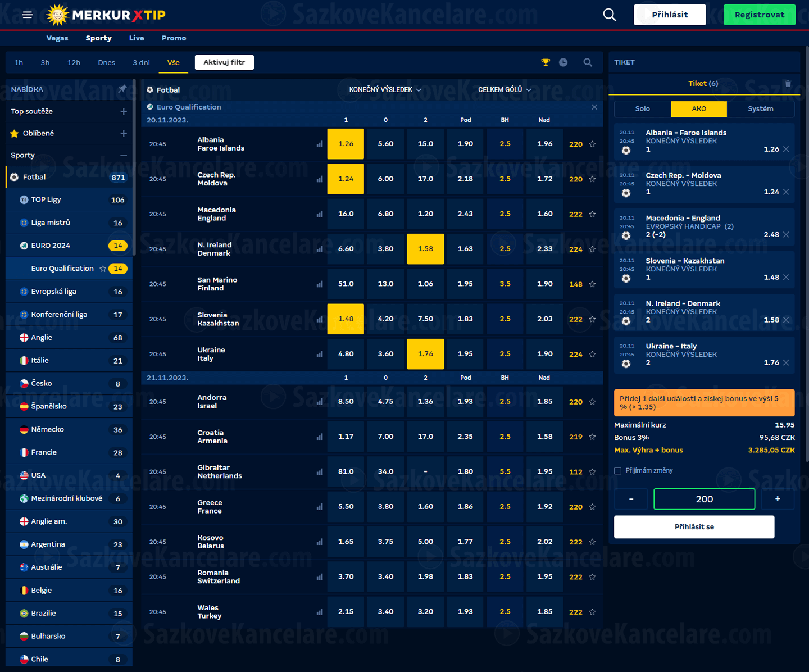Open stats icon for Croatia - Armenia match
The width and height of the screenshot is (809, 672).
tap(320, 437)
